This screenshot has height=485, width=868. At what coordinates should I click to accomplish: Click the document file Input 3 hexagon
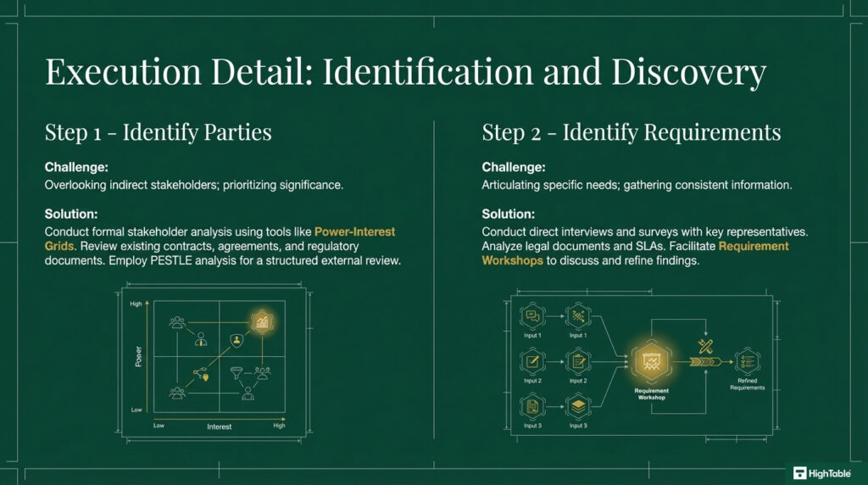[532, 407]
